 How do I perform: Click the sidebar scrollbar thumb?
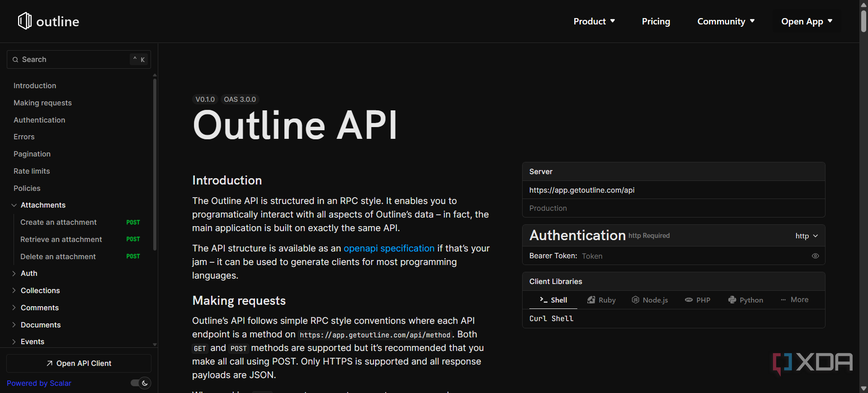point(155,165)
